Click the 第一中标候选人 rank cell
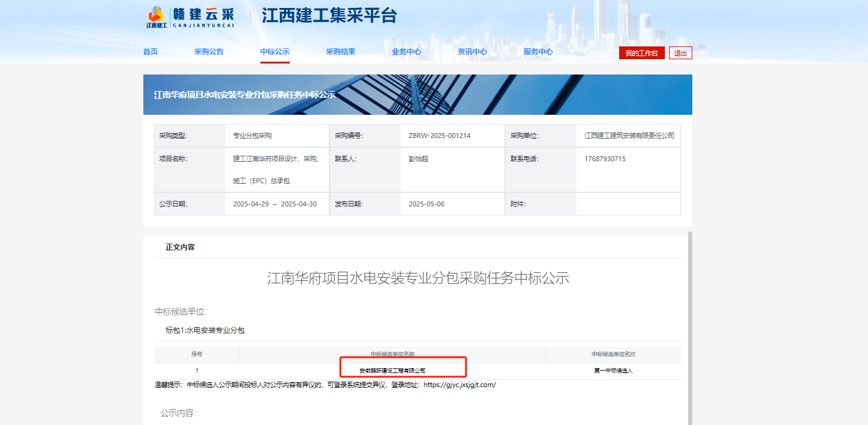The image size is (868, 425). (614, 371)
